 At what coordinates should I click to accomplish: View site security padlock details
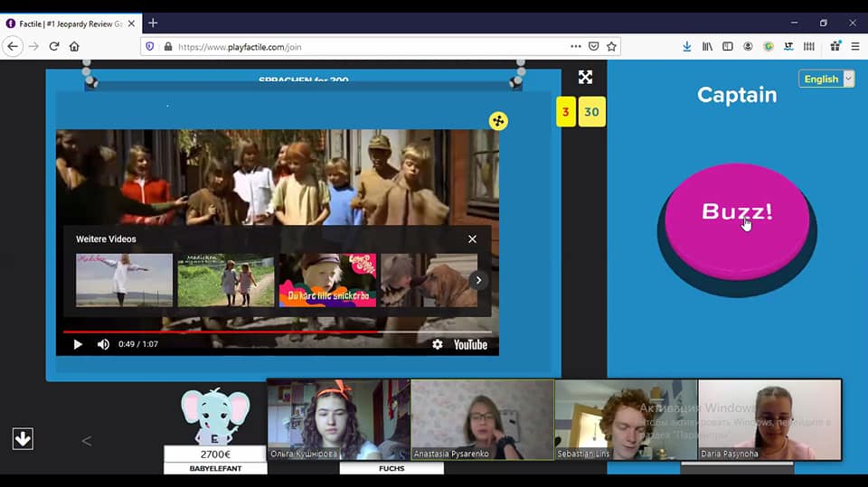[x=168, y=47]
